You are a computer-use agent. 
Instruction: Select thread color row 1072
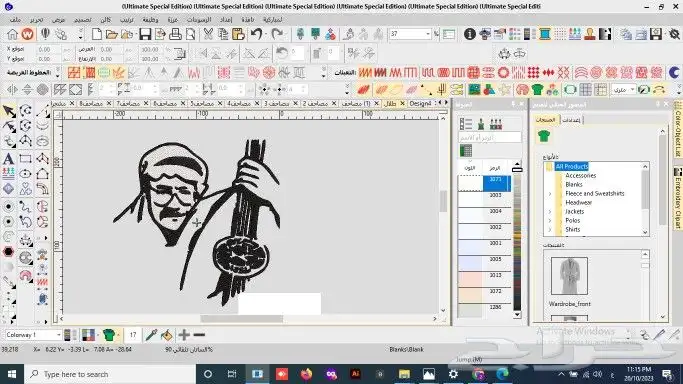[484, 295]
